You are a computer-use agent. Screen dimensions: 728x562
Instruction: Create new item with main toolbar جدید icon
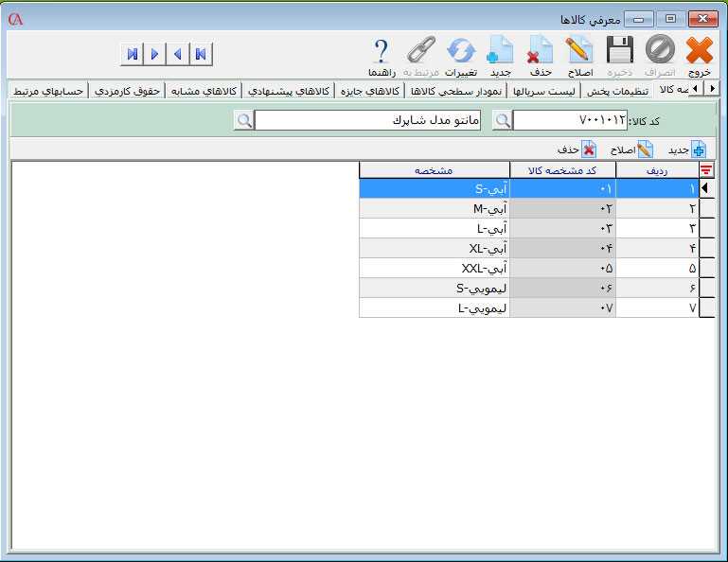click(x=500, y=51)
